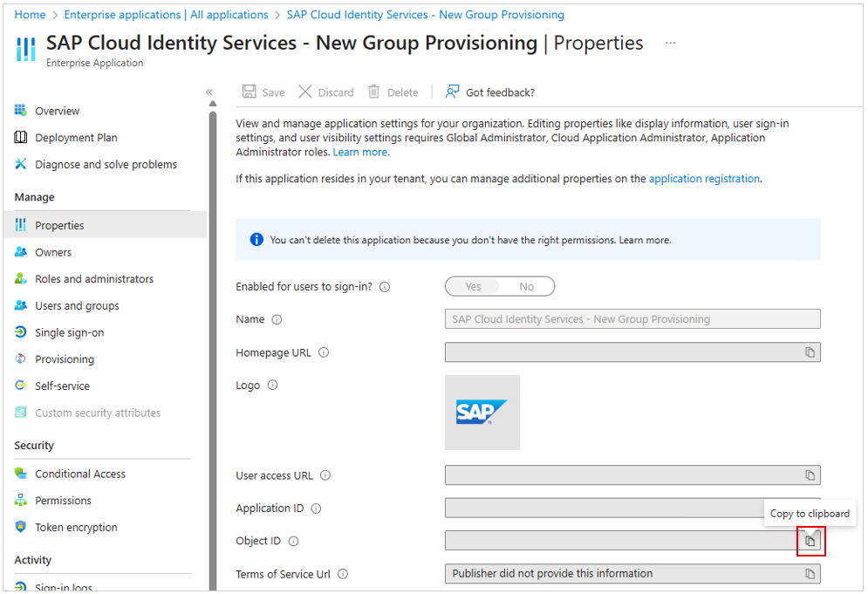Select the Save icon in the toolbar
868x594 pixels.
point(262,92)
